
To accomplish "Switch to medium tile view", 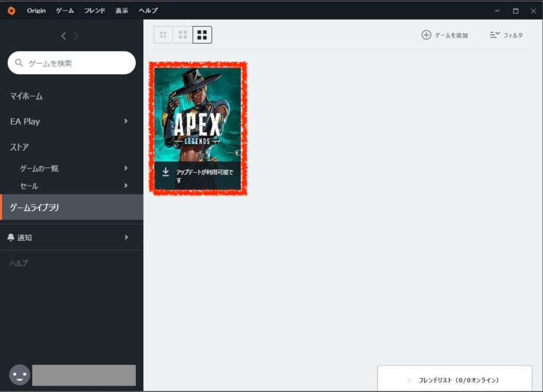I will click(x=182, y=34).
